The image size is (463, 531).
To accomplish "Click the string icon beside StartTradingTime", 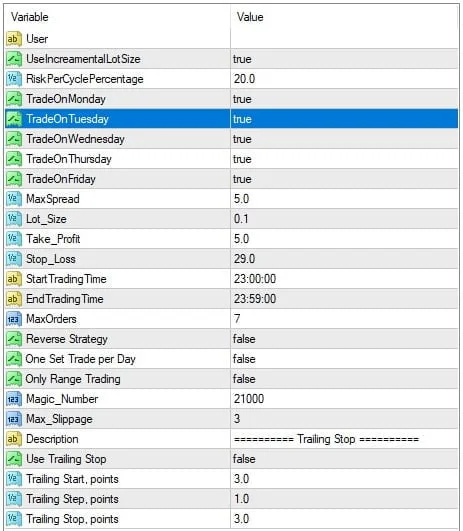I will click(14, 279).
